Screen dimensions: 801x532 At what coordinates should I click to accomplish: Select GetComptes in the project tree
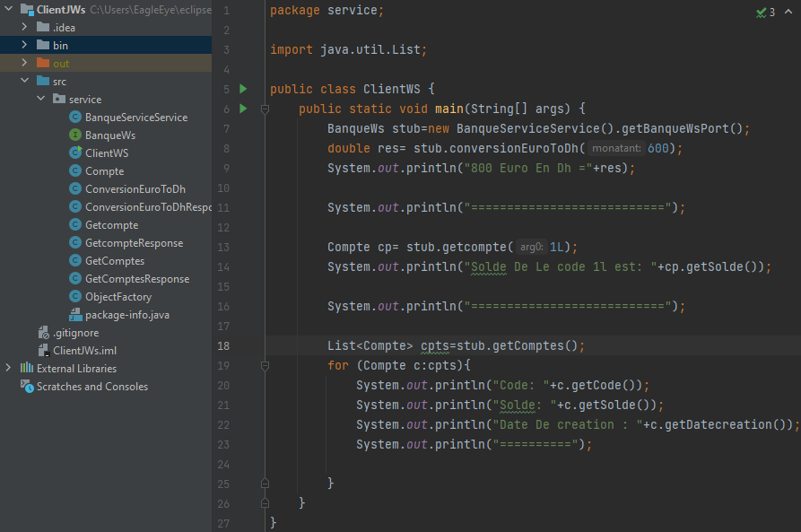(x=115, y=261)
